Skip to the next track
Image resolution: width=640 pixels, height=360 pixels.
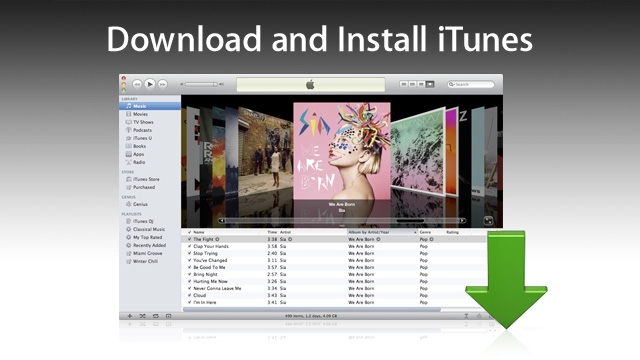162,84
